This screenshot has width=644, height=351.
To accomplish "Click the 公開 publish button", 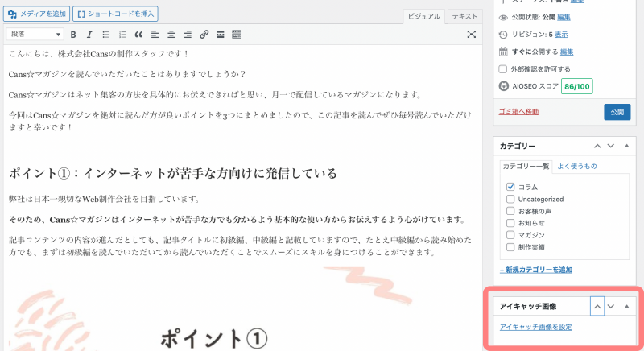I will 617,111.
